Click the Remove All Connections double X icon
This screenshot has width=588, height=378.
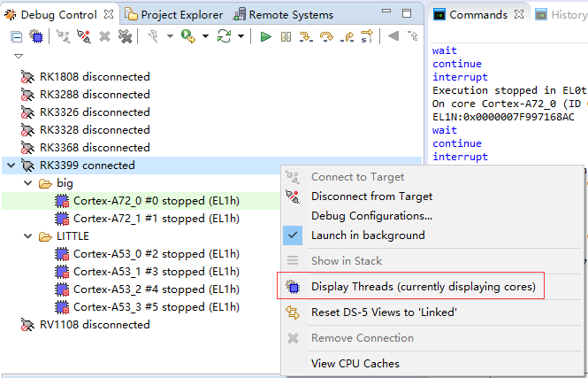click(126, 36)
